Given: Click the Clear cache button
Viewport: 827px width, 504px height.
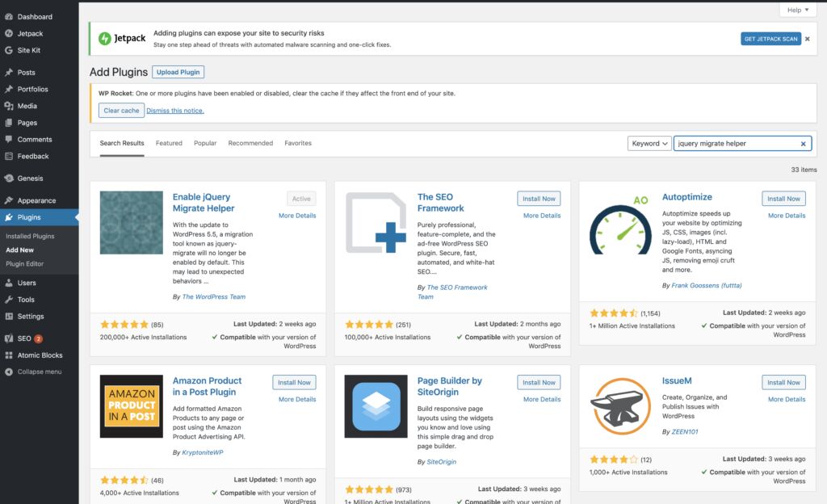Looking at the screenshot, I should coord(121,110).
